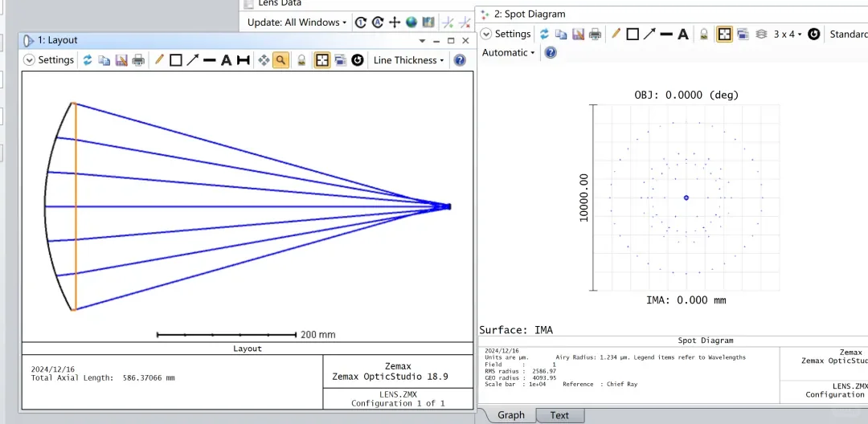Screen dimensions: 868x424
Task: Expand Settings in the Layout window
Action: tap(49, 60)
